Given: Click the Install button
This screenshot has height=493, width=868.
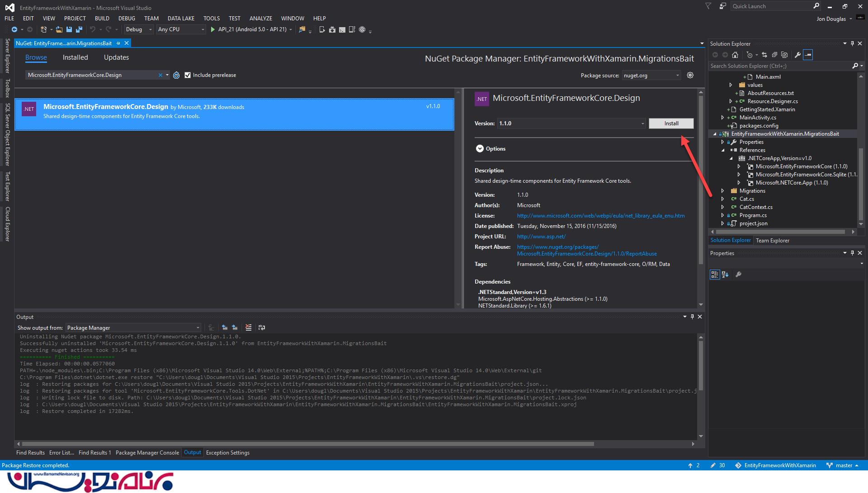Looking at the screenshot, I should pos(671,123).
